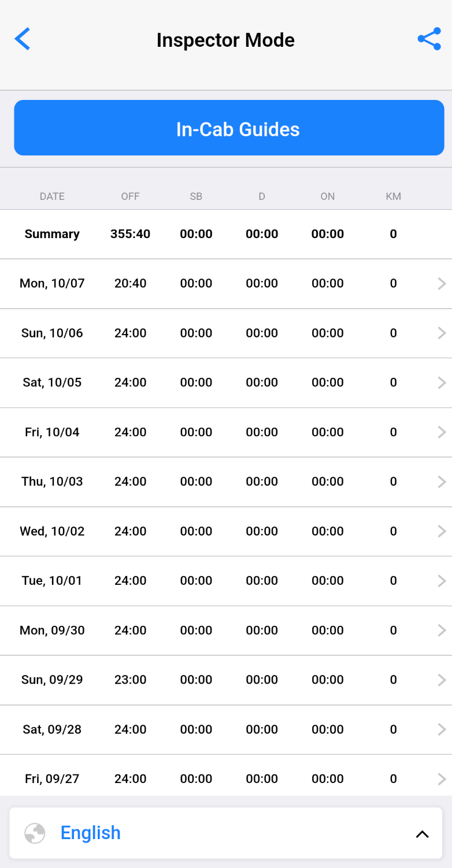
Task: Tap the upward chevron beside English
Action: tap(423, 833)
